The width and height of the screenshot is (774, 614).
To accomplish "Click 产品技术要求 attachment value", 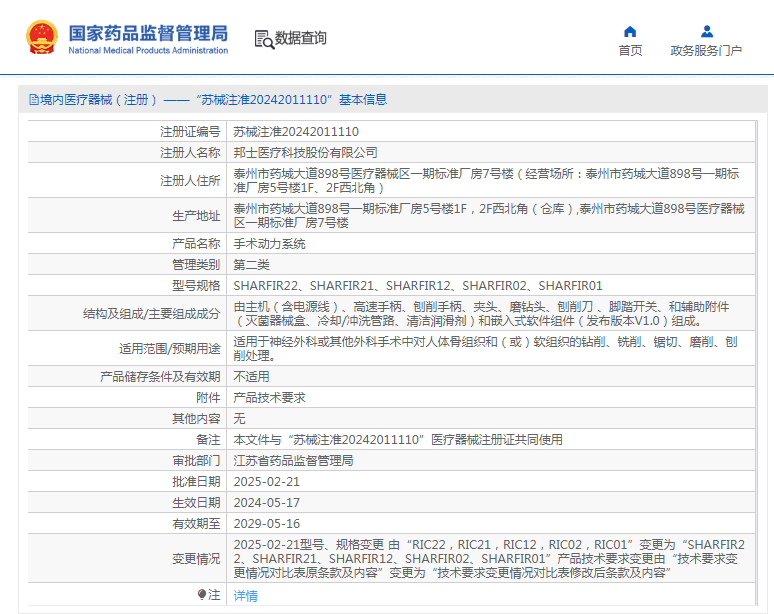I will (270, 398).
